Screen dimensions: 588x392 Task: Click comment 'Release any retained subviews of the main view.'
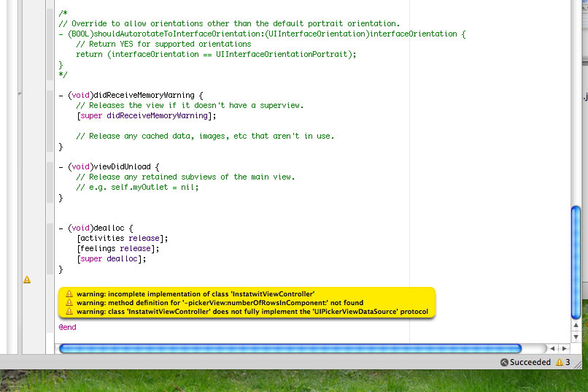click(x=185, y=177)
